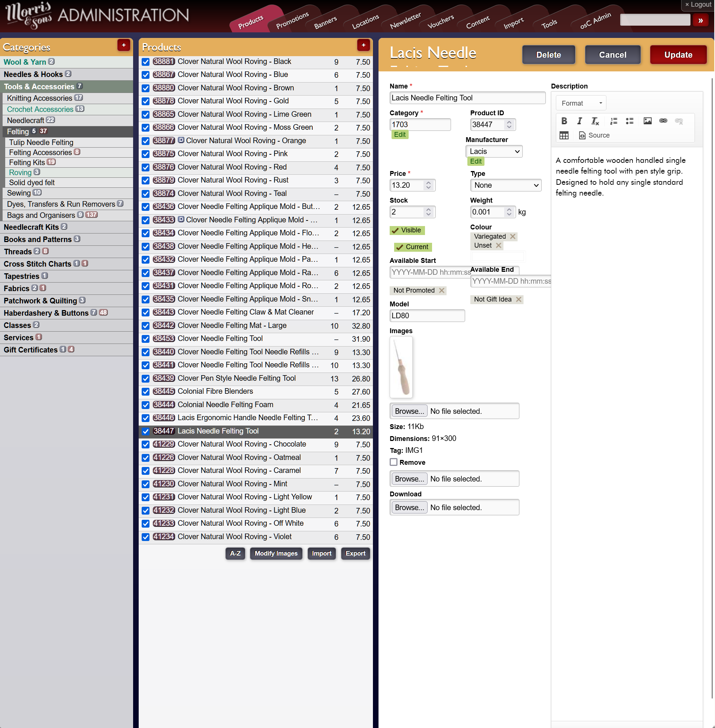The height and width of the screenshot is (728, 715).
Task: Click the Bold formatting icon
Action: 564,121
